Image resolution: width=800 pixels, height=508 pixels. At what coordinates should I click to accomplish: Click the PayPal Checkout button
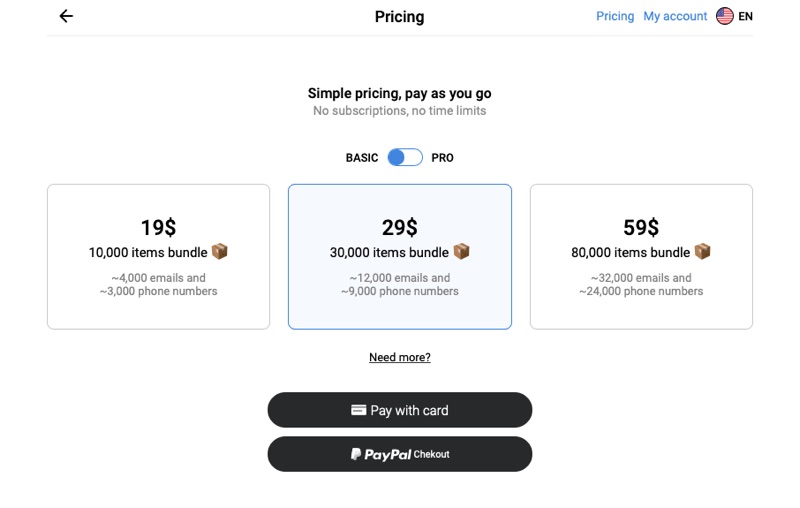point(399,454)
